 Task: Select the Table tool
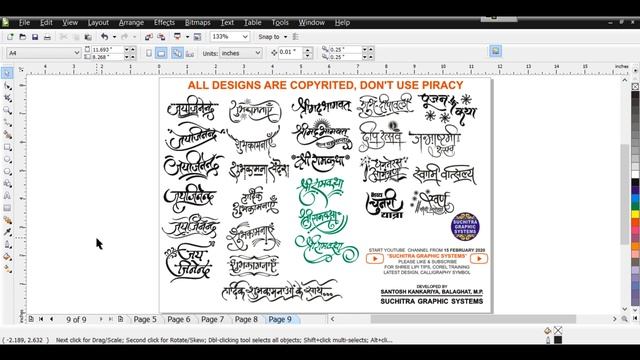[7, 208]
